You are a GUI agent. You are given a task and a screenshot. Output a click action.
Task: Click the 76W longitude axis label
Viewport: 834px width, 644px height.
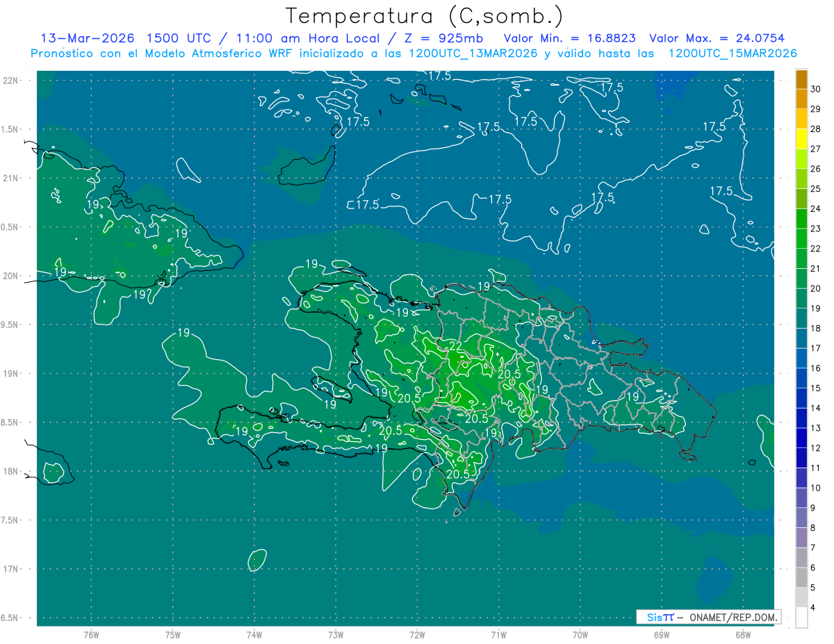91,634
